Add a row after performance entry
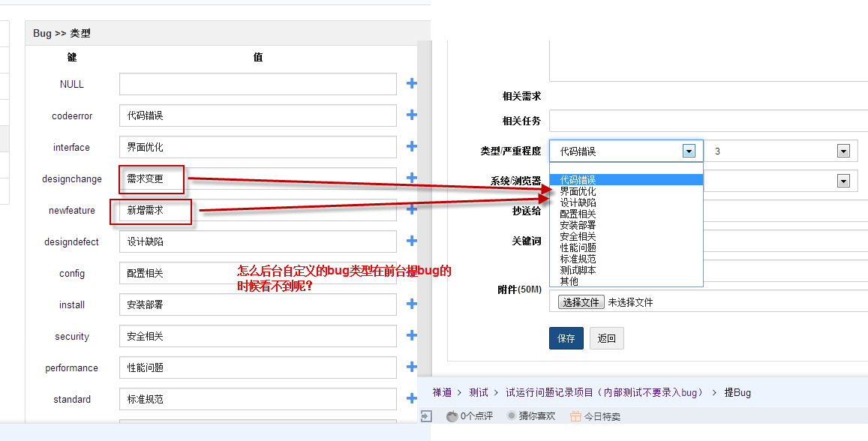 click(411, 367)
